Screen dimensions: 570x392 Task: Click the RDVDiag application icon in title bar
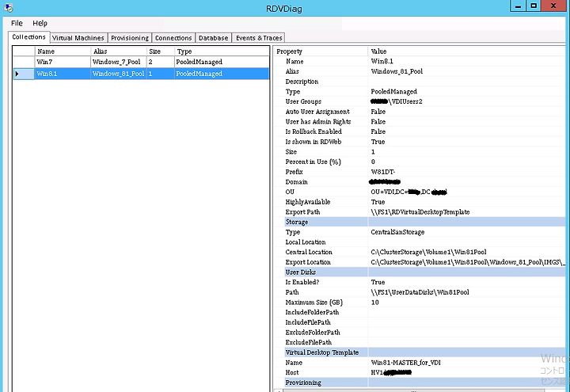pyautogui.click(x=9, y=7)
